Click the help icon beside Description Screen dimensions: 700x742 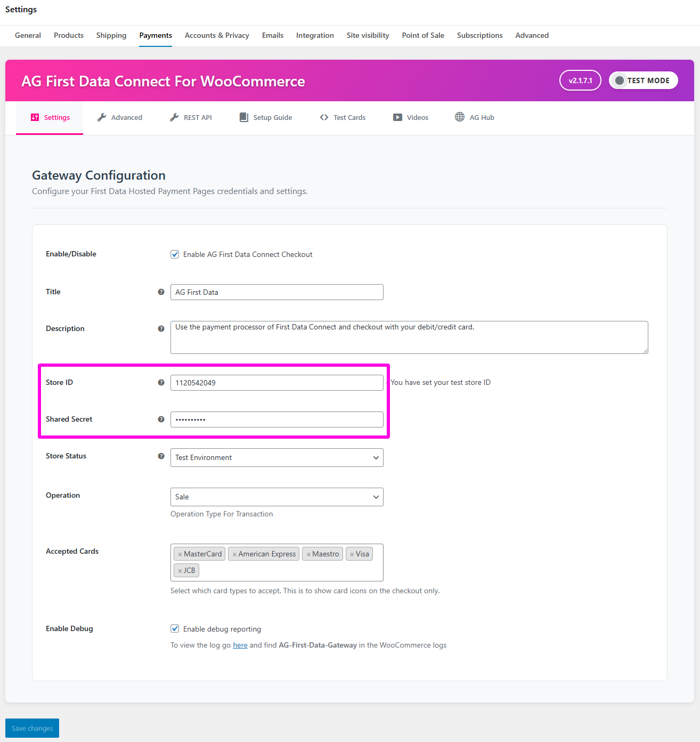point(161,329)
